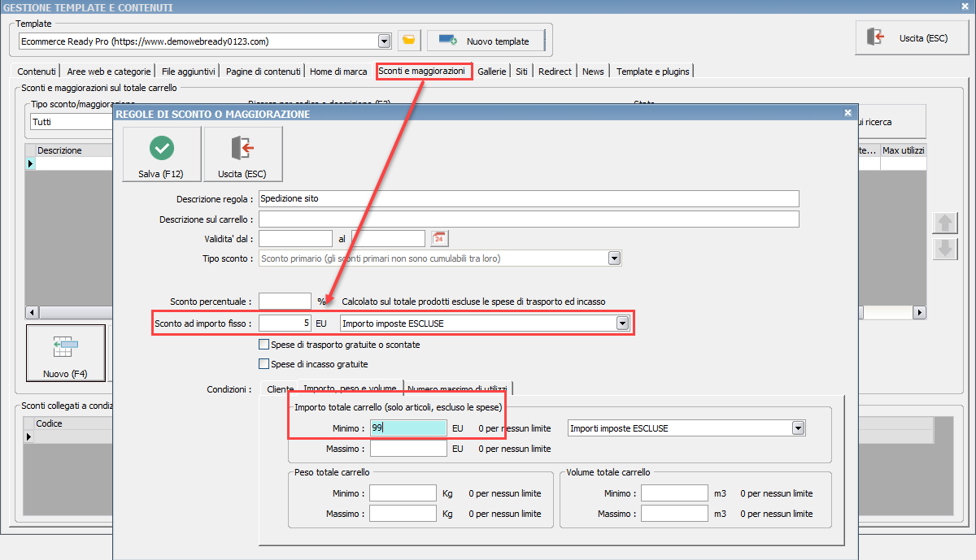This screenshot has width=976, height=560.
Task: Close the Gestione template window
Action: click(x=966, y=7)
